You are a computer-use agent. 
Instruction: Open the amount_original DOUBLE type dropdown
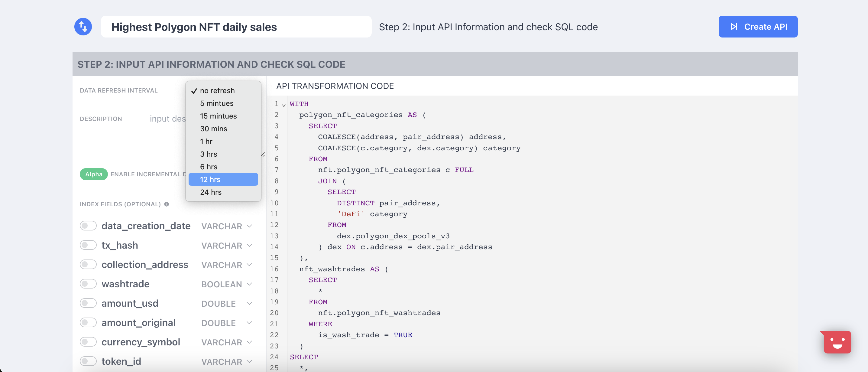tap(226, 323)
